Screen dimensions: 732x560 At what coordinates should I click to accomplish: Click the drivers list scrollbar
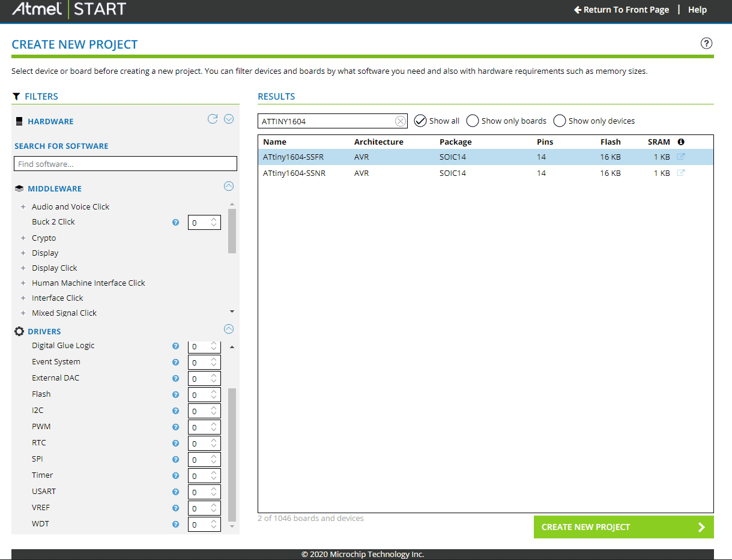point(232,454)
